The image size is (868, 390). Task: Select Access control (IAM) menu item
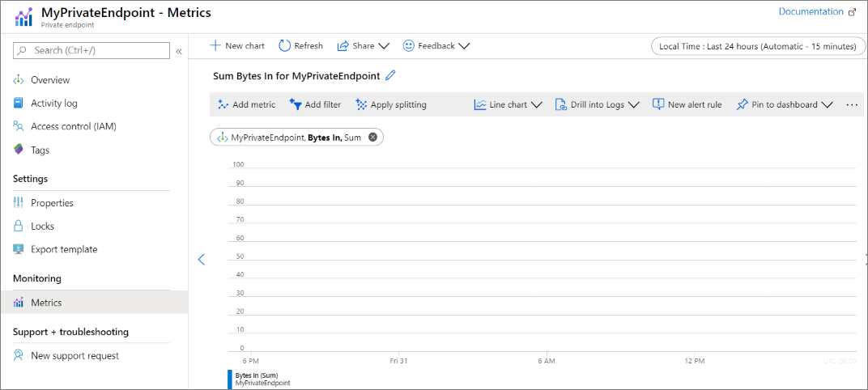(x=73, y=126)
